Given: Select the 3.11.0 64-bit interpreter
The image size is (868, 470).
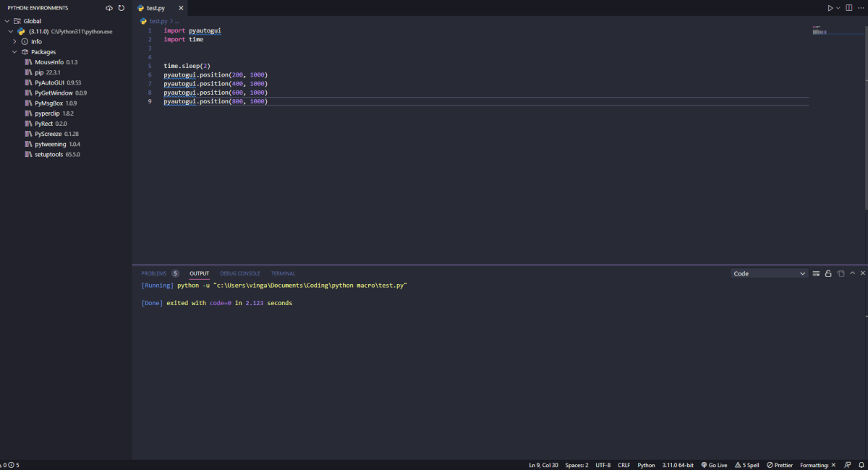Looking at the screenshot, I should click(678, 465).
